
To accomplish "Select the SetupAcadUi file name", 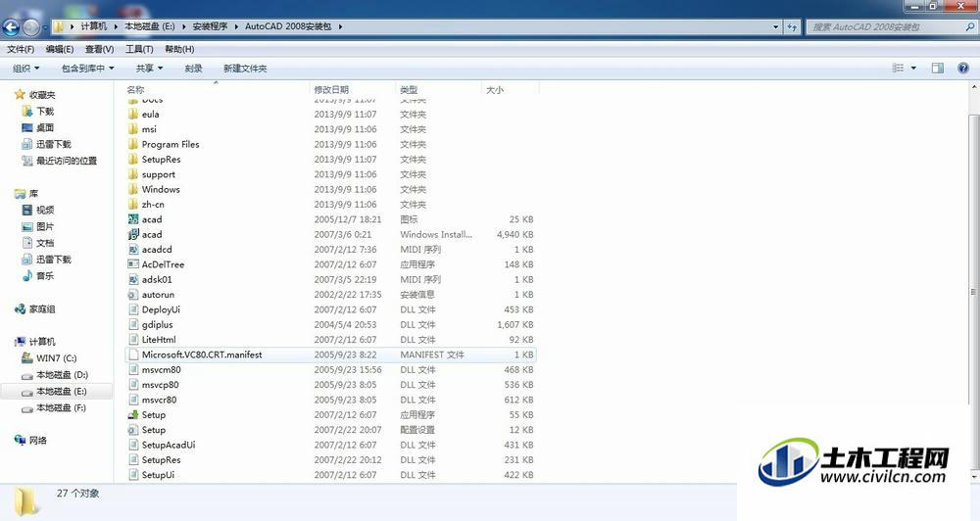I will pyautogui.click(x=169, y=445).
